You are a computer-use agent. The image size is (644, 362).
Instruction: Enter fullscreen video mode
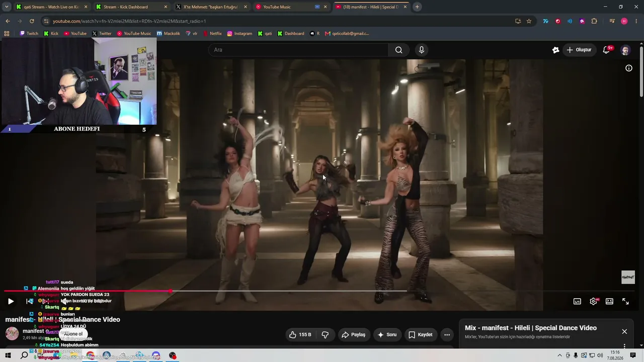tap(625, 301)
